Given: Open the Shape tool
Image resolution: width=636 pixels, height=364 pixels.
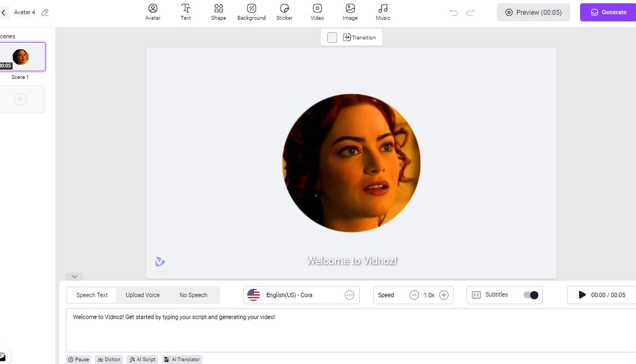Looking at the screenshot, I should [x=218, y=12].
